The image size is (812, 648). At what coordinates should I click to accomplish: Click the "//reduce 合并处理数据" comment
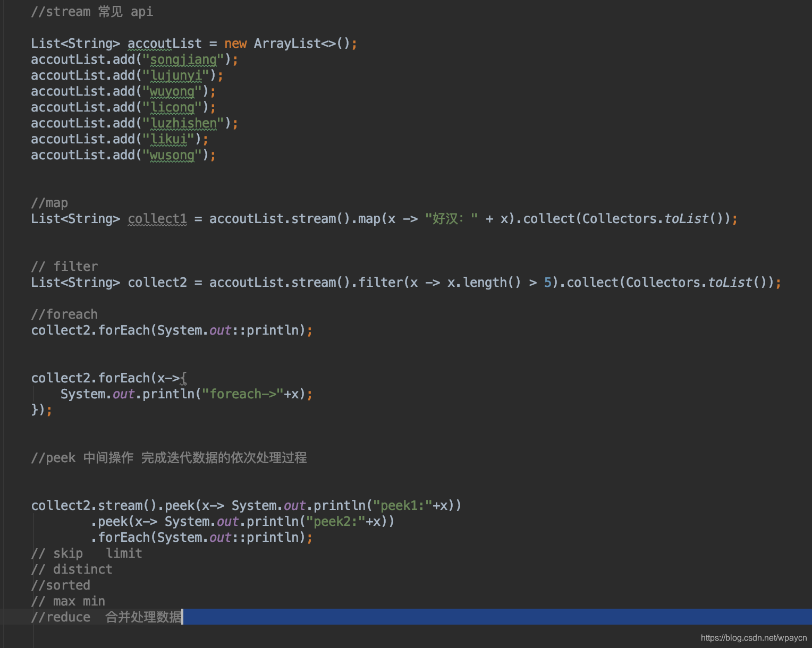[x=106, y=617]
